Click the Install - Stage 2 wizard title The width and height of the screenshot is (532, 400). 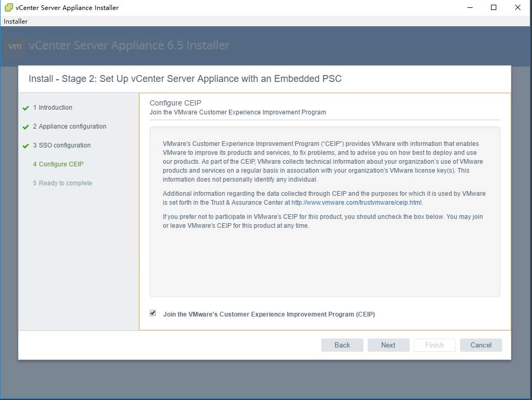click(x=185, y=79)
